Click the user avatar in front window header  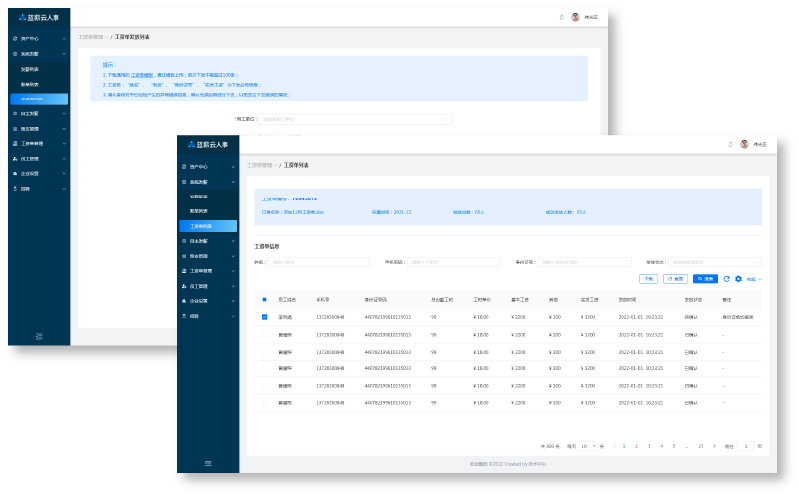(744, 144)
